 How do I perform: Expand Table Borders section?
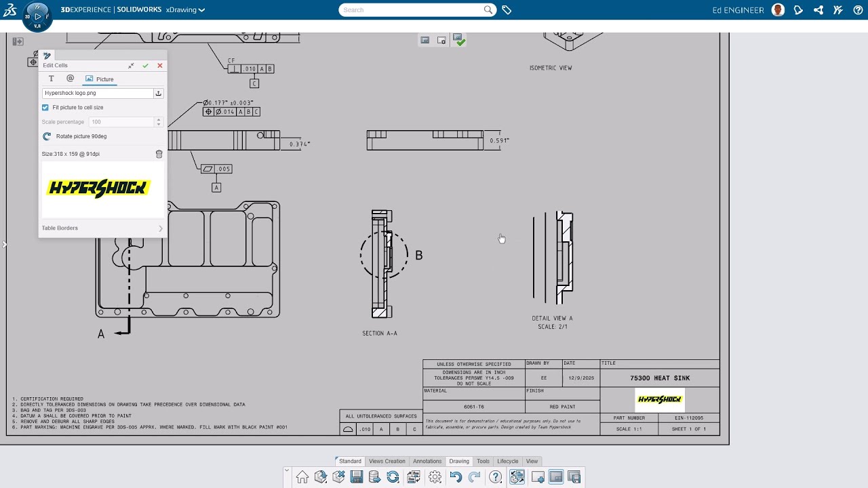(102, 228)
